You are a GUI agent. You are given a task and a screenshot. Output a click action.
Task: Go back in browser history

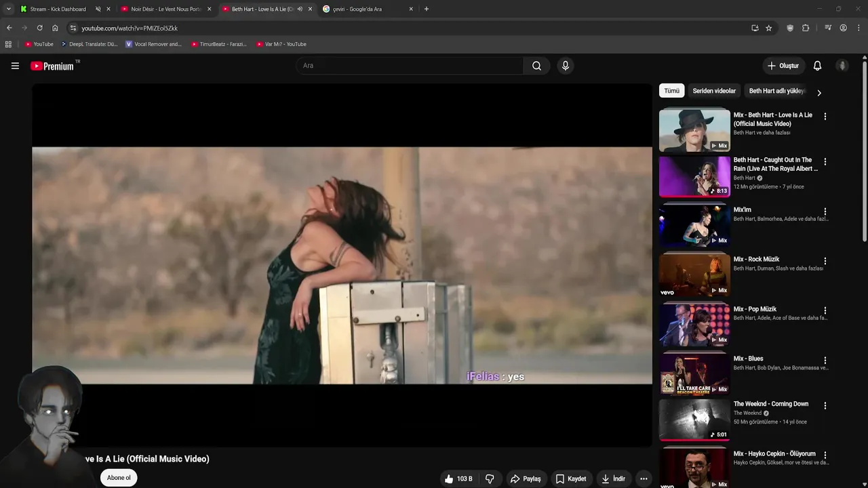point(9,28)
